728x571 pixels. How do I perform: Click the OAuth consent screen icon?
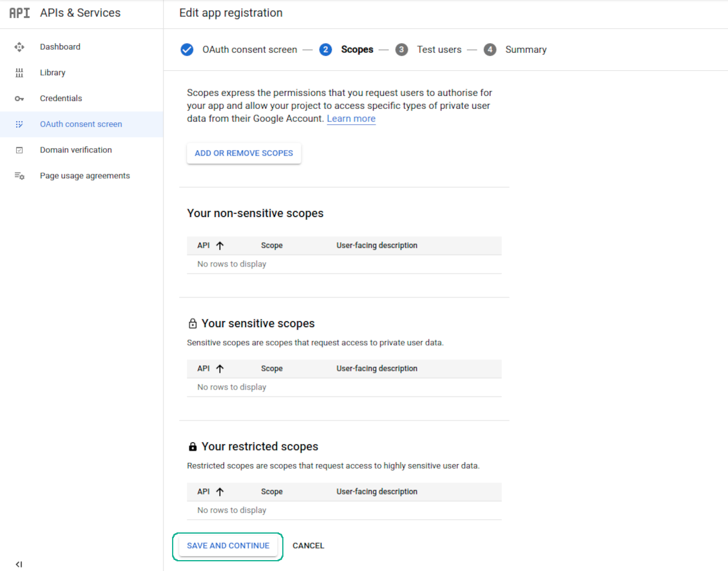pos(19,124)
